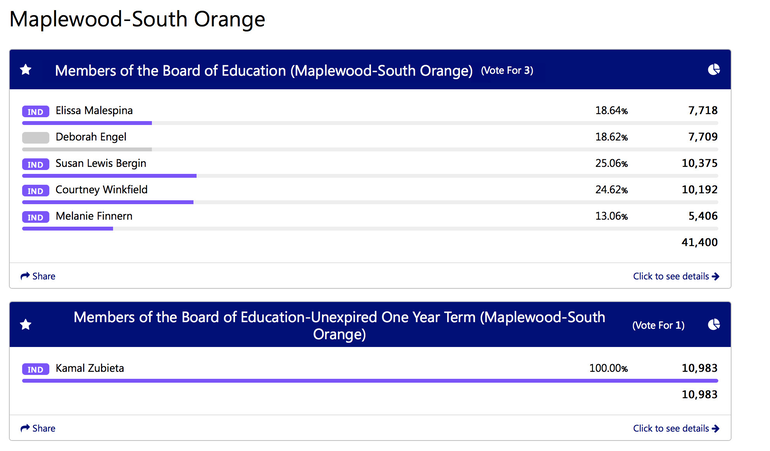The image size is (770, 451).
Task: Share the Board of Education results
Action: click(x=38, y=276)
